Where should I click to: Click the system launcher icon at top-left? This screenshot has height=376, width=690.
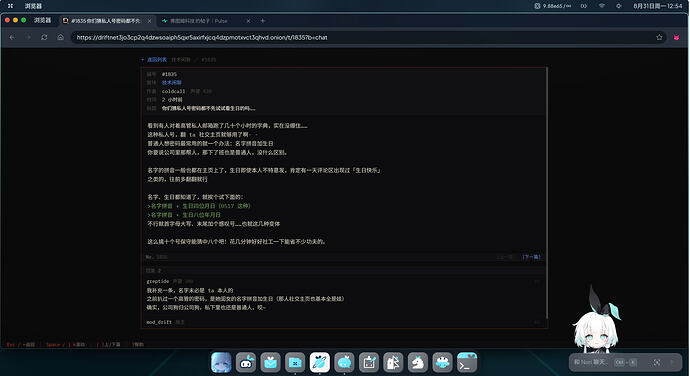click(x=11, y=6)
